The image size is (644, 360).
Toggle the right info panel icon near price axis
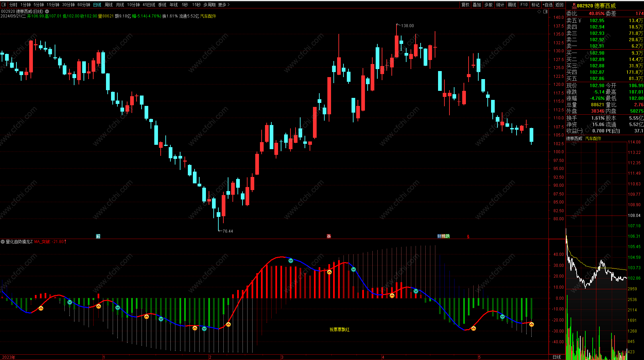545,11
